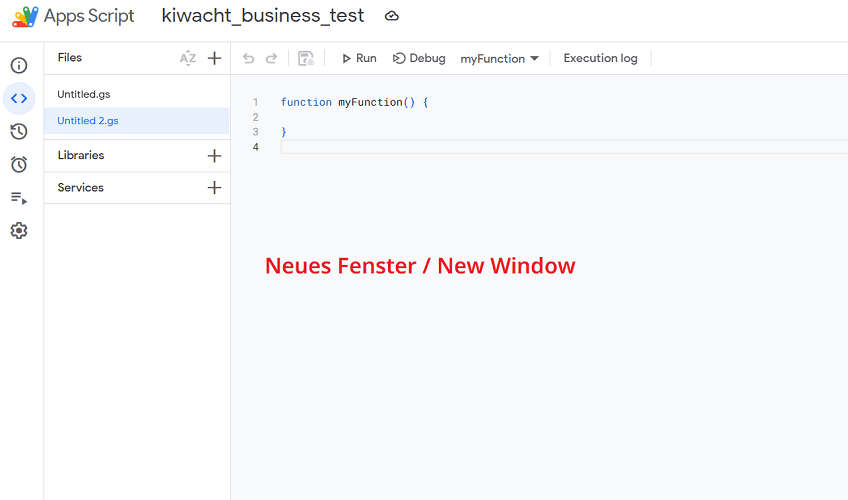Open Project Settings gear icon
The height and width of the screenshot is (500, 848).
click(x=19, y=231)
